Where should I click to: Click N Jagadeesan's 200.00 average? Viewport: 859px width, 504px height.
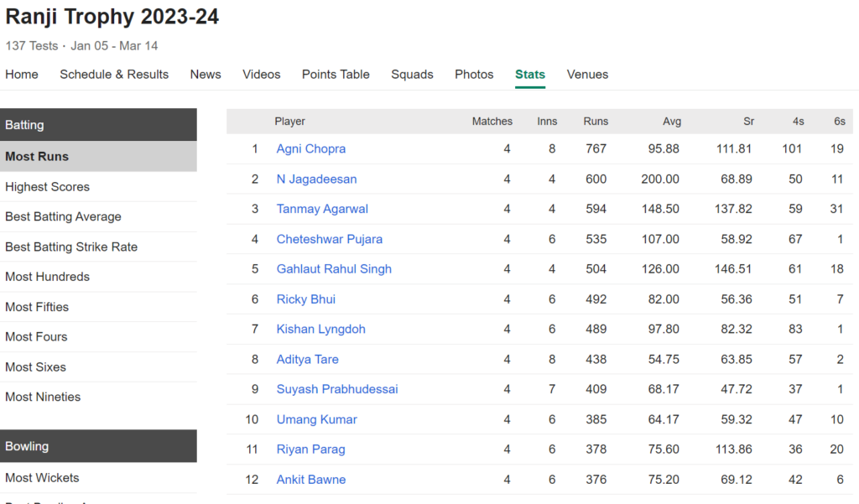tap(660, 179)
